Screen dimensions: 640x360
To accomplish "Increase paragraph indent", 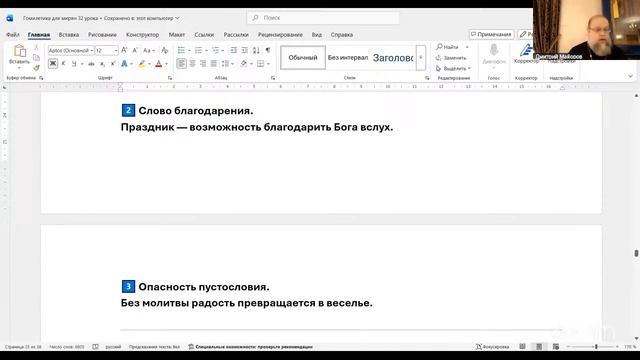I will pos(244,50).
